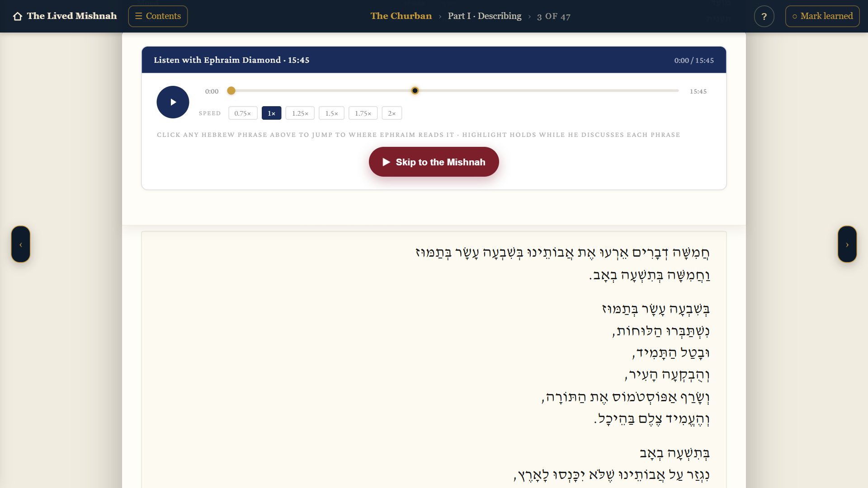The height and width of the screenshot is (488, 868).
Task: Set playback speed to 1×
Action: click(271, 113)
